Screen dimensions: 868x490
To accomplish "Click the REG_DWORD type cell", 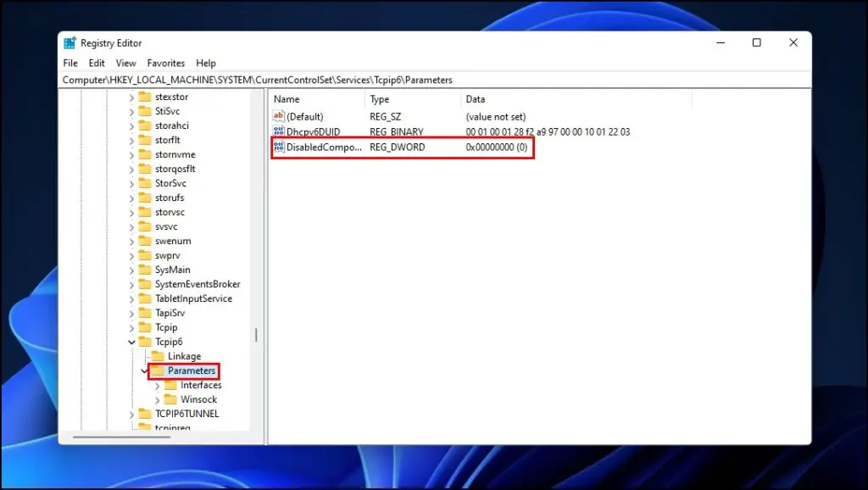I will tap(398, 147).
